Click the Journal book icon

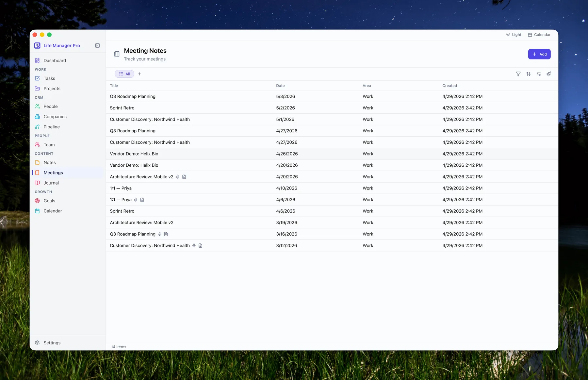[x=37, y=183]
